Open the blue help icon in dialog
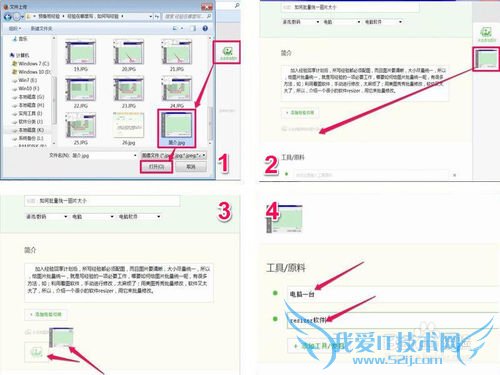This screenshot has width=500, height=375. 205,28
